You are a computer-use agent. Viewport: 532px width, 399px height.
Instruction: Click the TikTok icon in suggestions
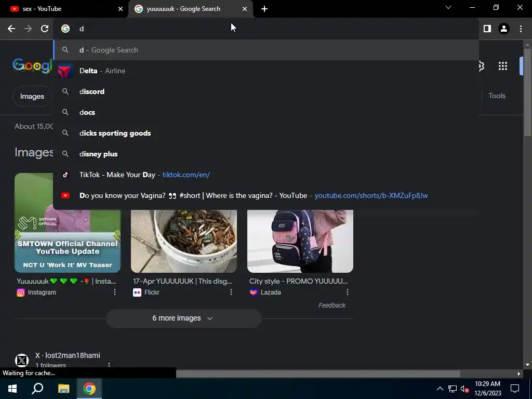tap(65, 175)
